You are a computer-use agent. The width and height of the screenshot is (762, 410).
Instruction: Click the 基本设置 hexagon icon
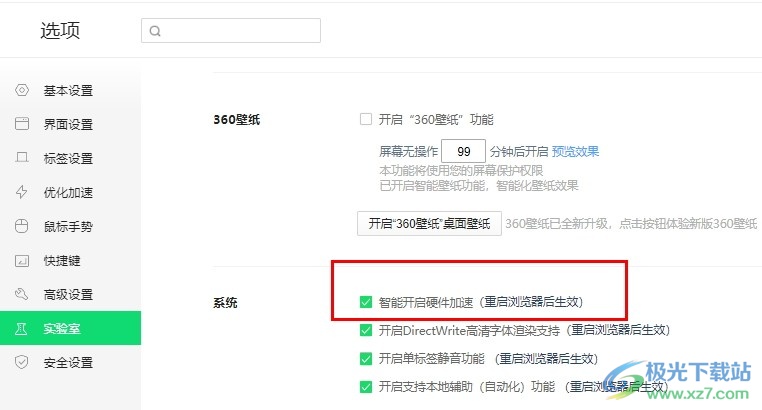[22, 90]
